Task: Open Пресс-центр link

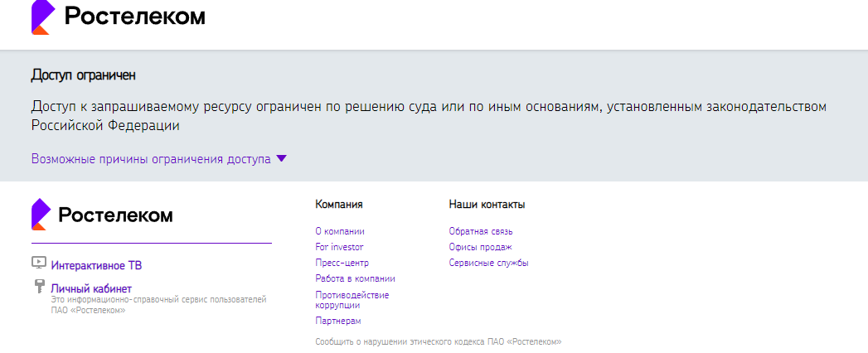Action: coord(342,263)
